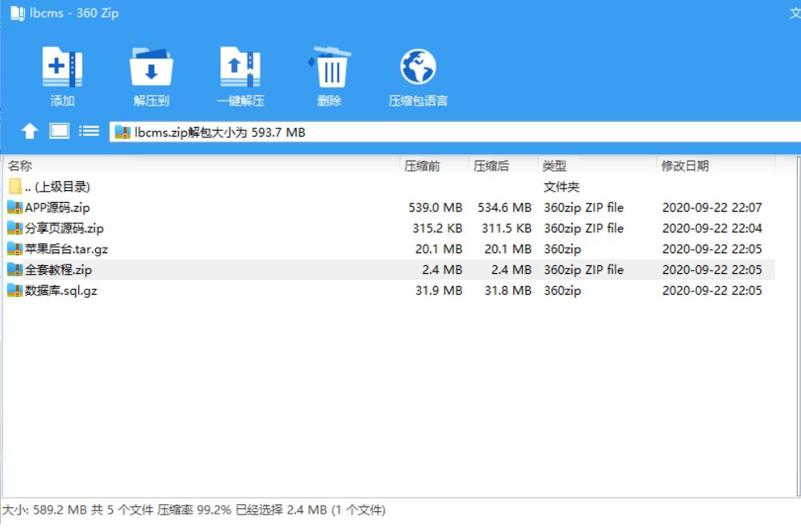Select the .. (上级目录) row
The height and width of the screenshot is (532, 801).
coord(389,186)
